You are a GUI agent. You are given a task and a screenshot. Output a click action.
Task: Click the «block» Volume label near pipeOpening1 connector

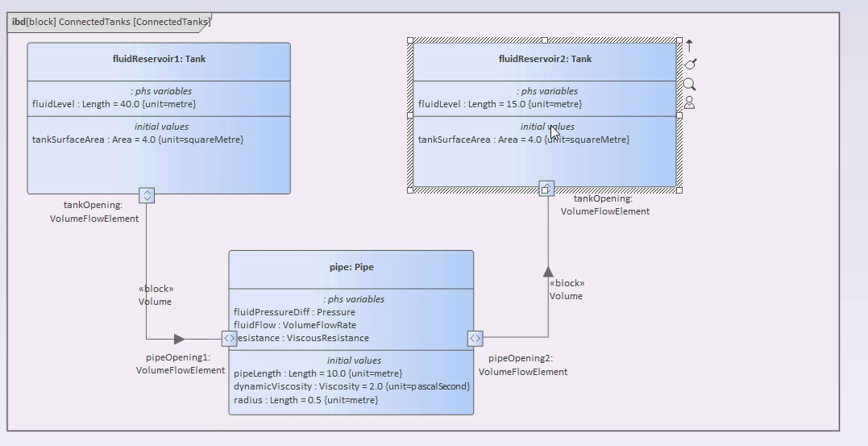(x=156, y=295)
